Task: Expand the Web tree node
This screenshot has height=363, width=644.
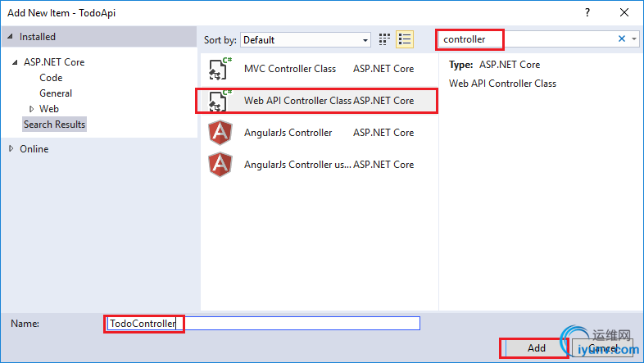Action: [x=31, y=109]
